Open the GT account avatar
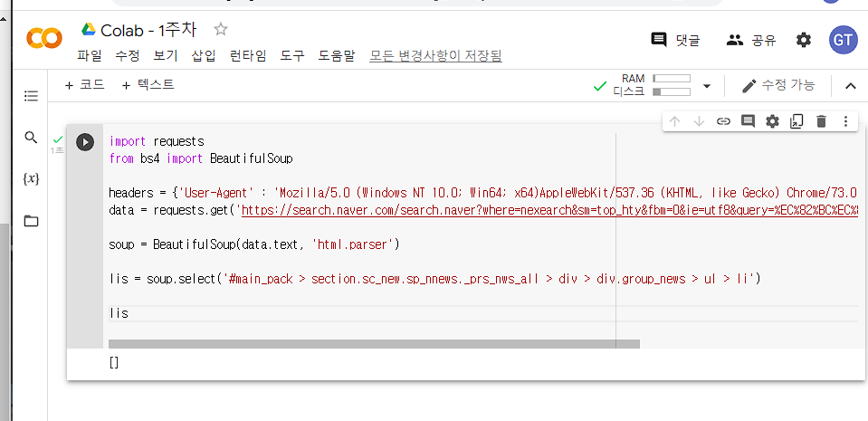This screenshot has height=421, width=868. click(x=843, y=40)
